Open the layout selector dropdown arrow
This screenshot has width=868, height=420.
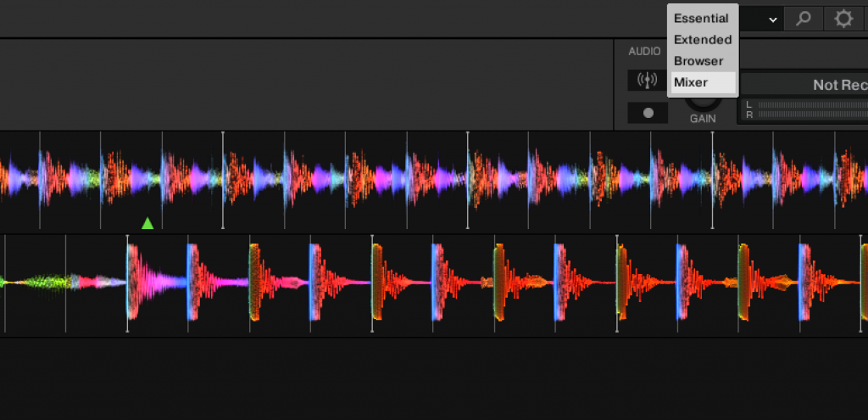tap(773, 20)
